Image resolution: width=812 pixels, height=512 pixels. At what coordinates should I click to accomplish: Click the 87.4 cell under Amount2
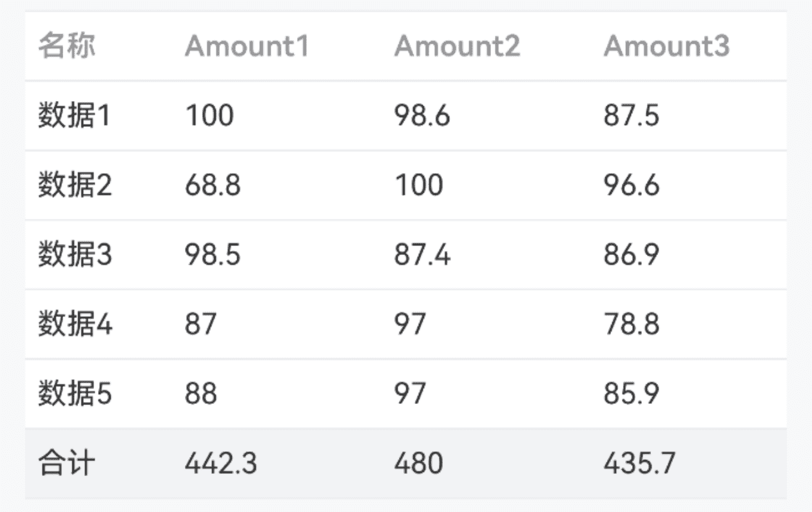[422, 254]
